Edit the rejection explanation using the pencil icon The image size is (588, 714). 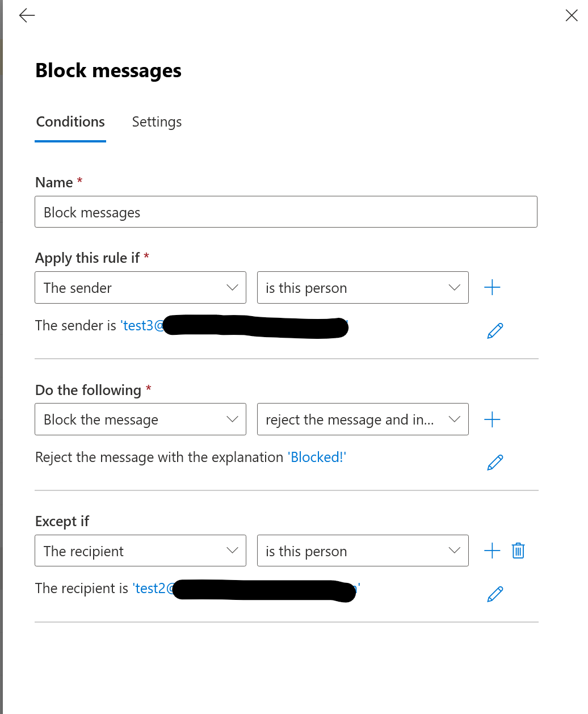point(494,462)
